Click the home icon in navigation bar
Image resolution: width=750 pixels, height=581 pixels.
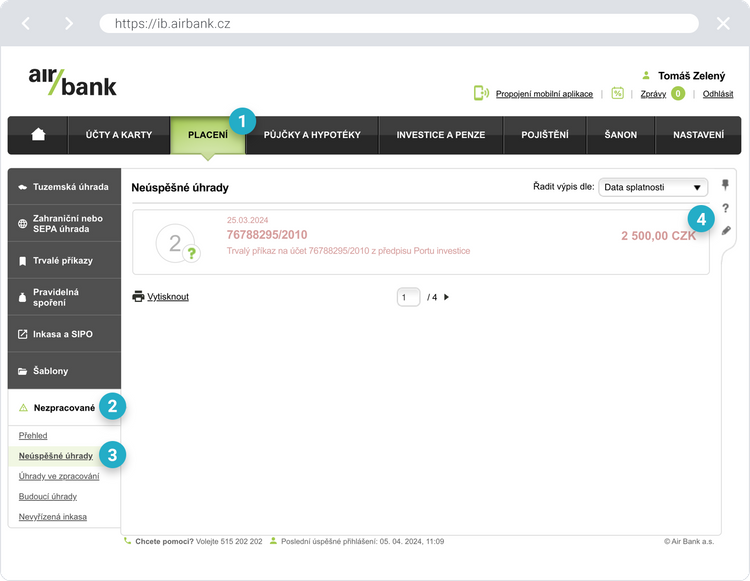[x=38, y=135]
